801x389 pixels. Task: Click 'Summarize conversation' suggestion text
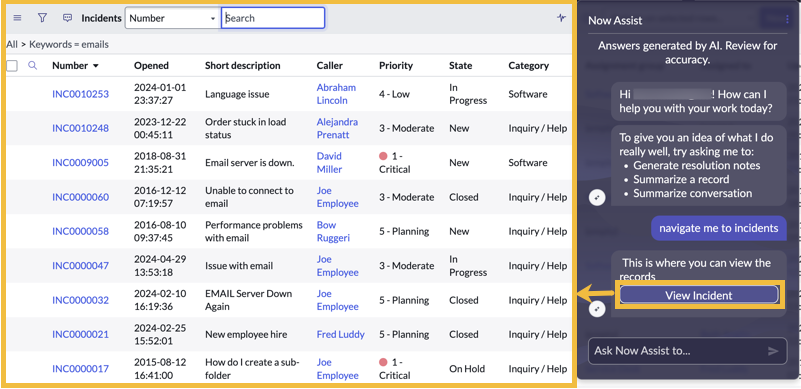click(693, 193)
